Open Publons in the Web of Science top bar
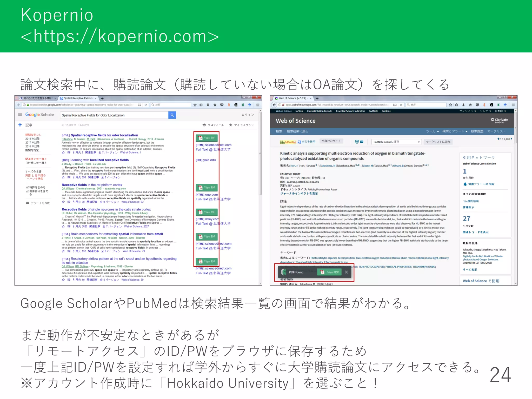The image size is (532, 399). point(386,111)
